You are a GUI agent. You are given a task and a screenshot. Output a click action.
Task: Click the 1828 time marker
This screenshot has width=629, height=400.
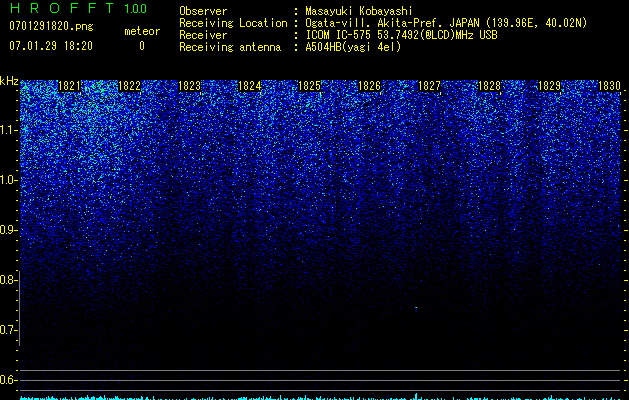(x=489, y=86)
